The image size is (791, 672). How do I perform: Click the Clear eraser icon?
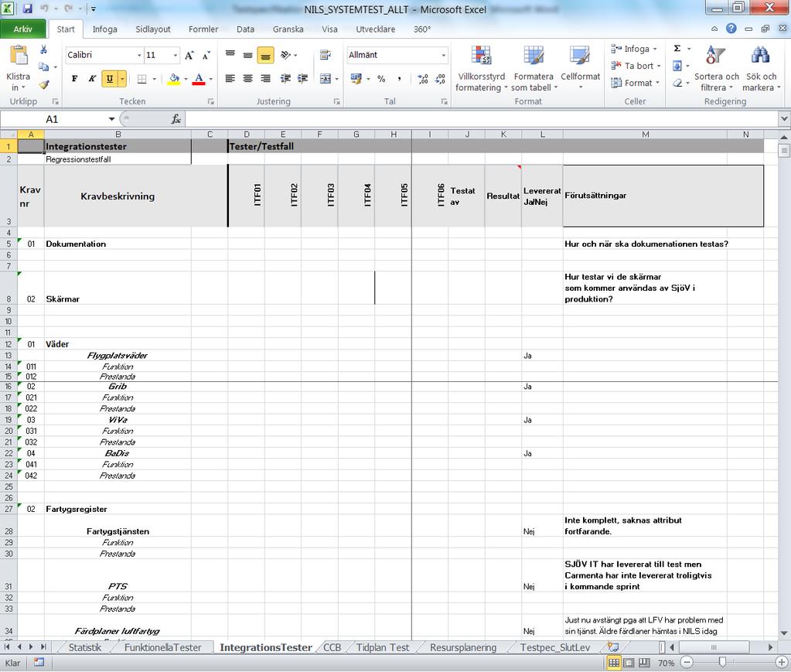click(x=677, y=83)
